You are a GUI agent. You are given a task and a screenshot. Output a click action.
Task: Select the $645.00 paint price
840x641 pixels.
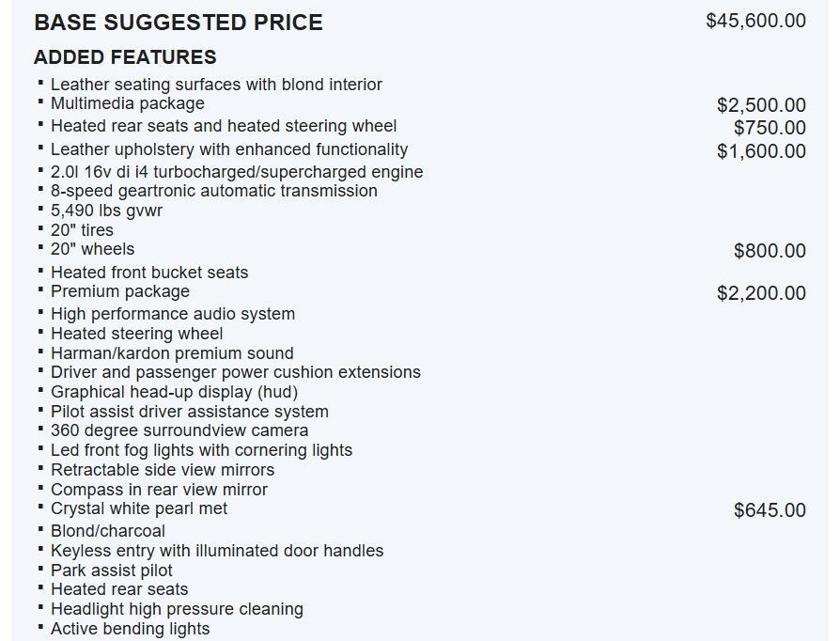click(x=770, y=510)
